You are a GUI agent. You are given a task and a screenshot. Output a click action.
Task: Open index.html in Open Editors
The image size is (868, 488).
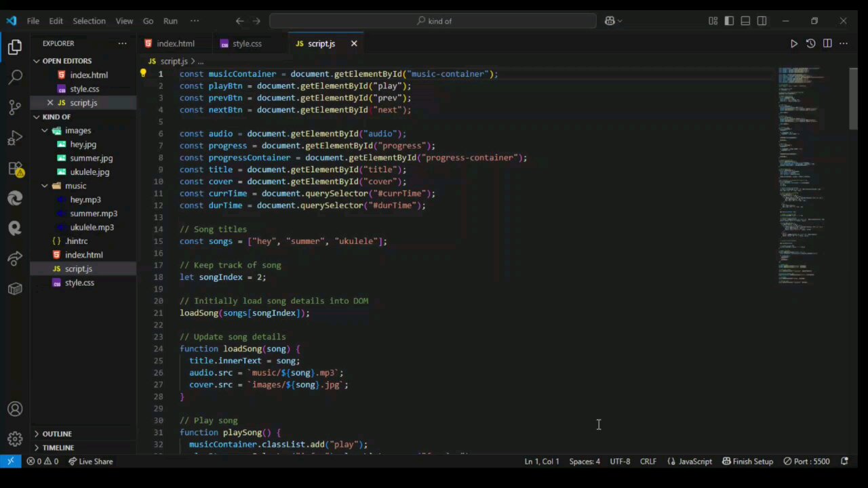(88, 75)
